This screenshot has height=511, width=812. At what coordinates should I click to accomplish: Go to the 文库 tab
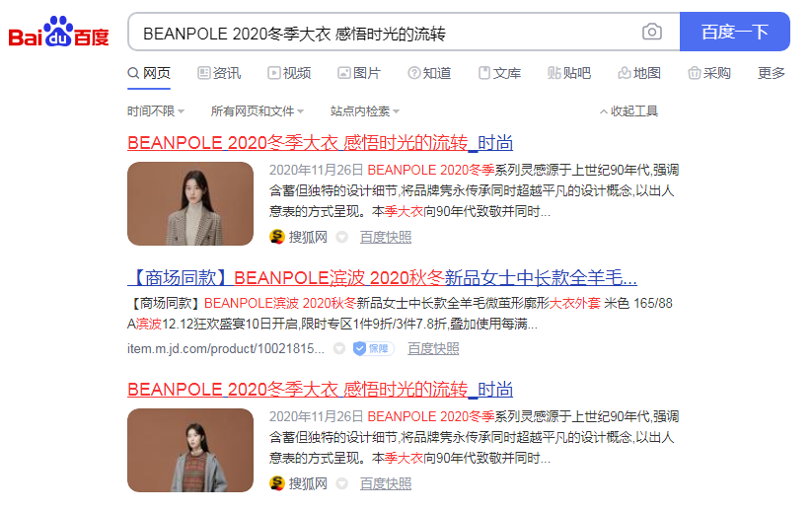click(x=500, y=73)
